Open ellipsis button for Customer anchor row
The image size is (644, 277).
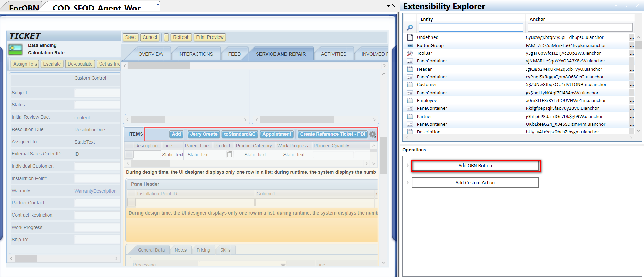point(631,85)
